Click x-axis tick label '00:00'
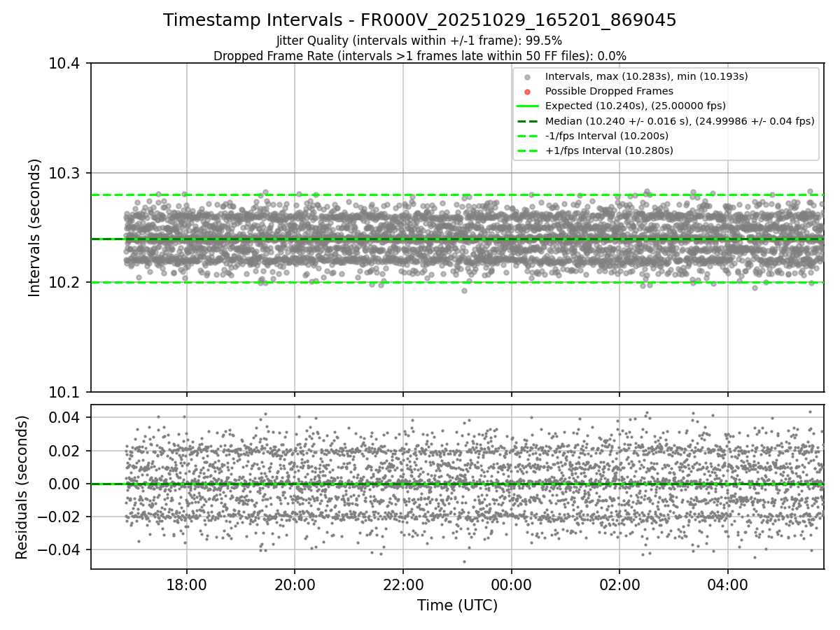 coord(512,584)
